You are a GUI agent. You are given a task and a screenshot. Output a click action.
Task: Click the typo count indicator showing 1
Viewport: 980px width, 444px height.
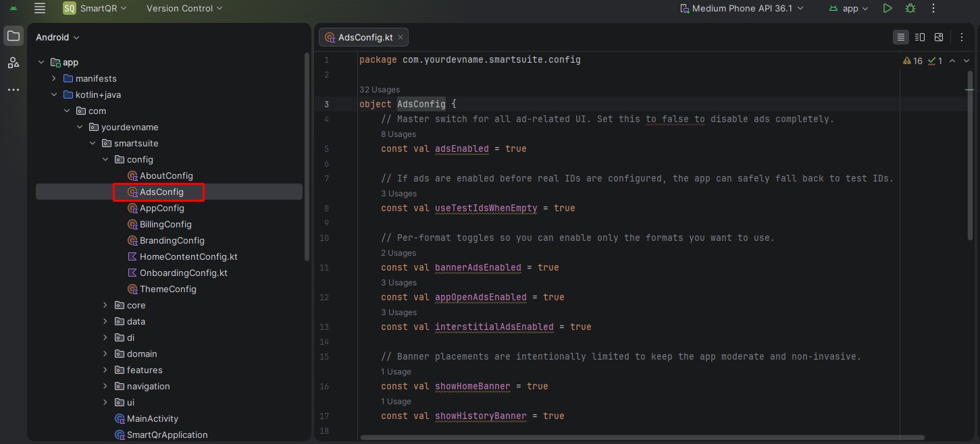[x=935, y=61]
